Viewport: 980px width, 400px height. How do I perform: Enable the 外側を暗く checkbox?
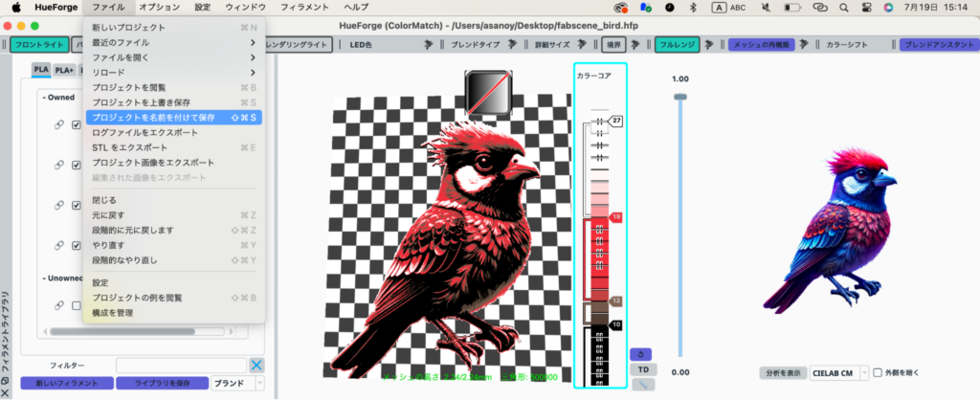pyautogui.click(x=878, y=372)
